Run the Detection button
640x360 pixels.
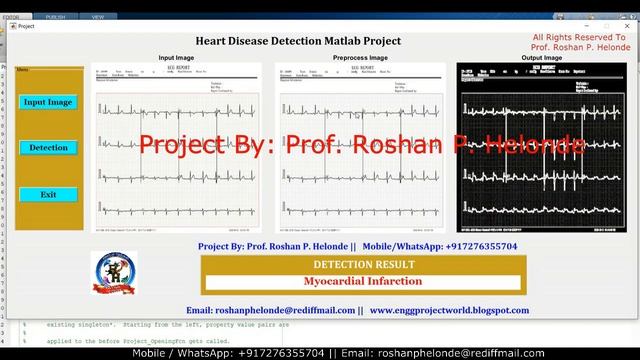click(x=48, y=148)
